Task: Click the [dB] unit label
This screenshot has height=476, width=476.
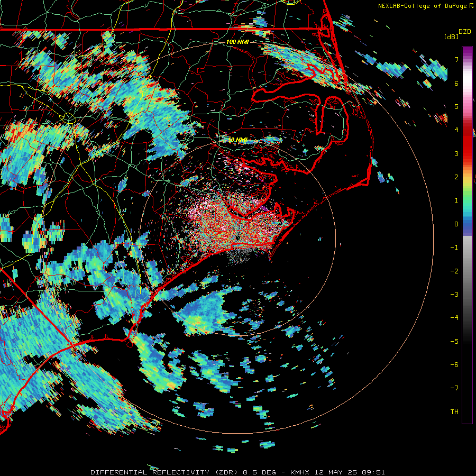Action: (452, 36)
